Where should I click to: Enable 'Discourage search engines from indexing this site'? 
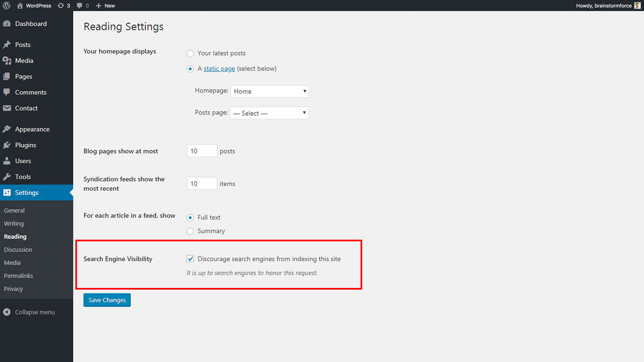(190, 259)
